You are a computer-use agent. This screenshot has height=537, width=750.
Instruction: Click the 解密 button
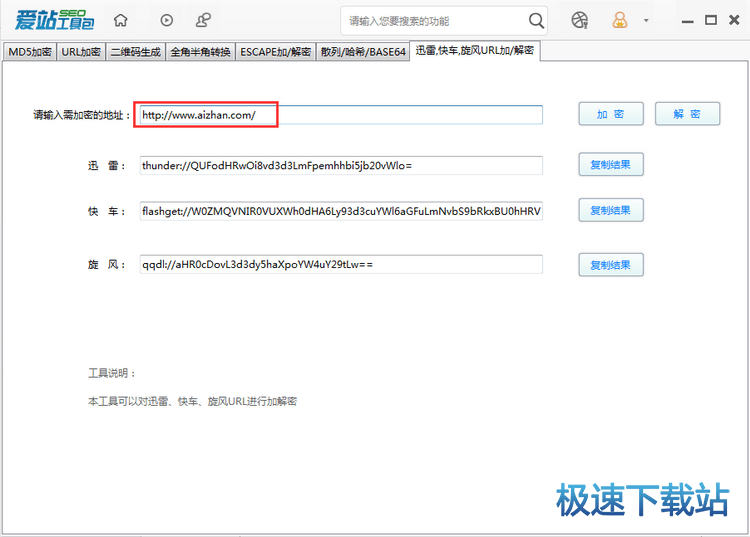click(687, 114)
